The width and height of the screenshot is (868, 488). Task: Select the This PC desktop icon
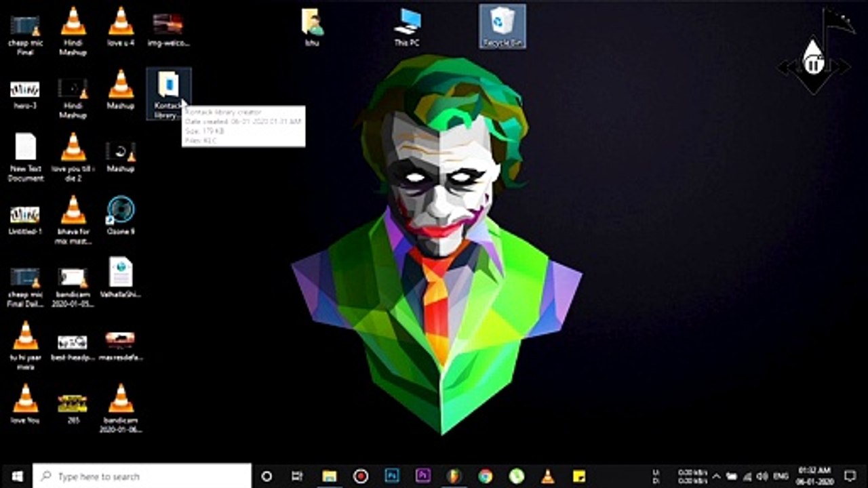pyautogui.click(x=407, y=27)
